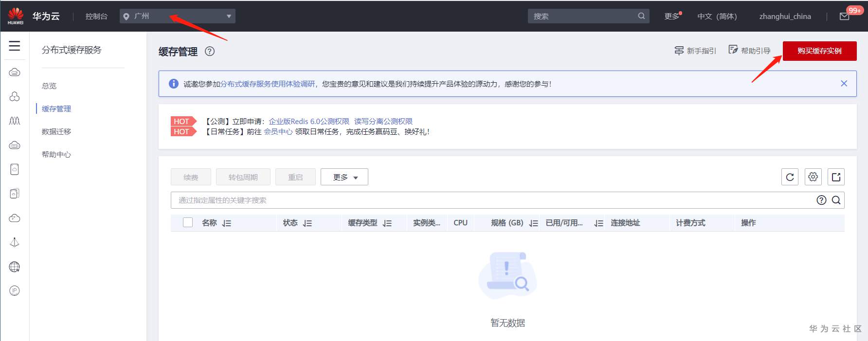868x341 pixels.
Task: Click the triangular pyramid icon in left rail
Action: (x=15, y=242)
